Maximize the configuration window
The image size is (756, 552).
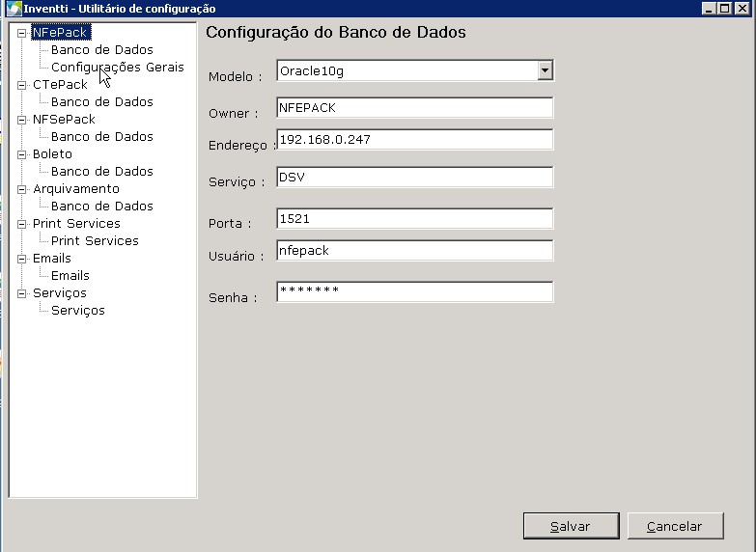point(725,9)
